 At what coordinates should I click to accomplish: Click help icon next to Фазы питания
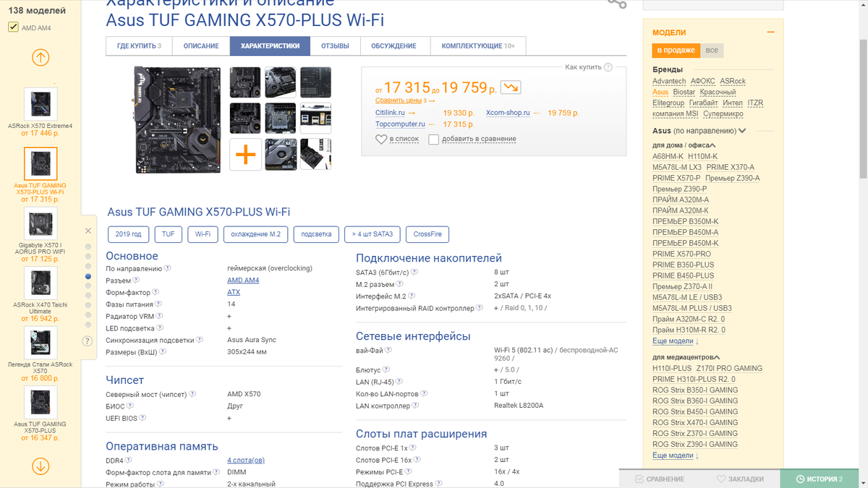[x=158, y=304]
